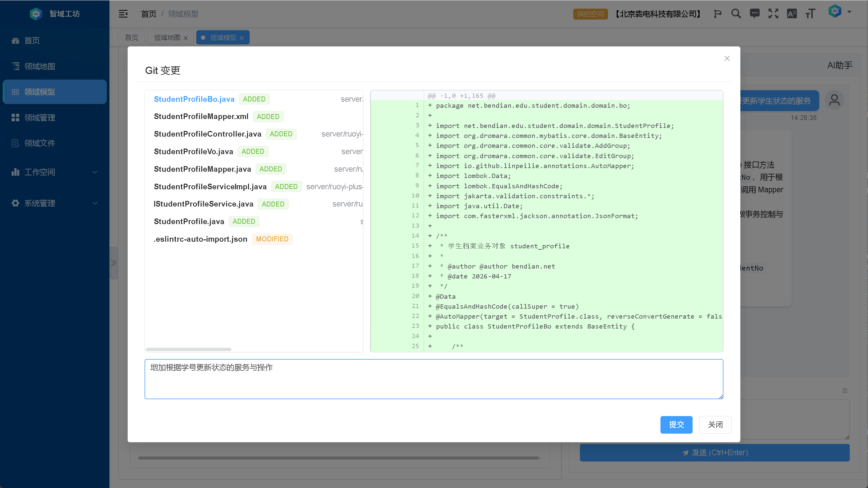Viewport: 868px width, 488px height.
Task: Click the flag icon in header
Action: [717, 14]
